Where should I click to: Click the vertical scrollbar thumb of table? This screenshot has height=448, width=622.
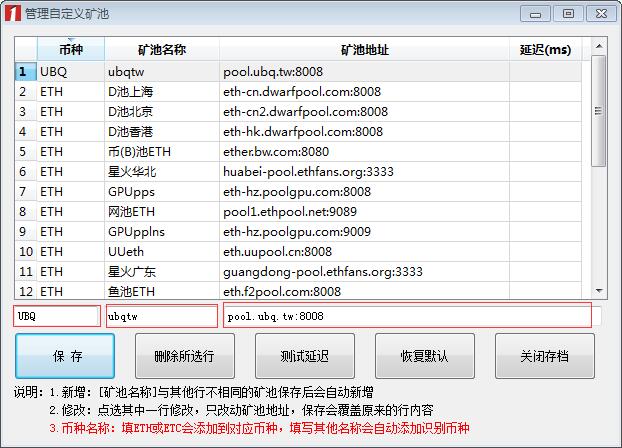(x=599, y=111)
